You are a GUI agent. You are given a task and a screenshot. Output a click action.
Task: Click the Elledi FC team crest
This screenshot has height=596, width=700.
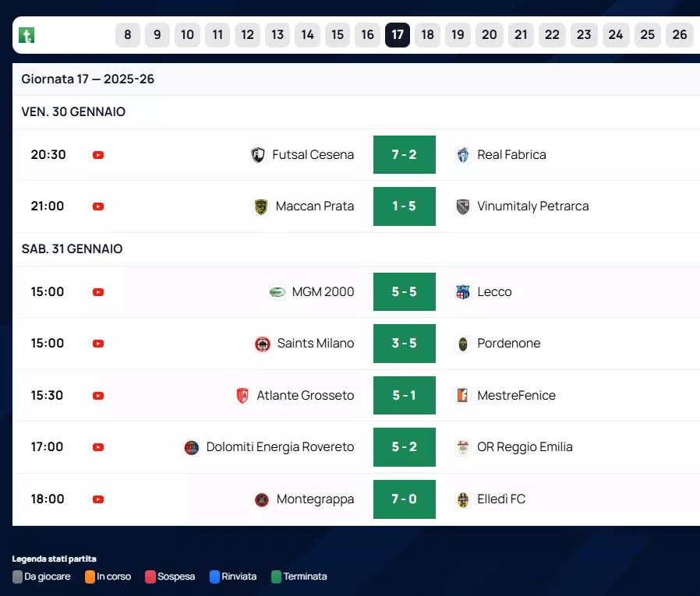coord(463,499)
